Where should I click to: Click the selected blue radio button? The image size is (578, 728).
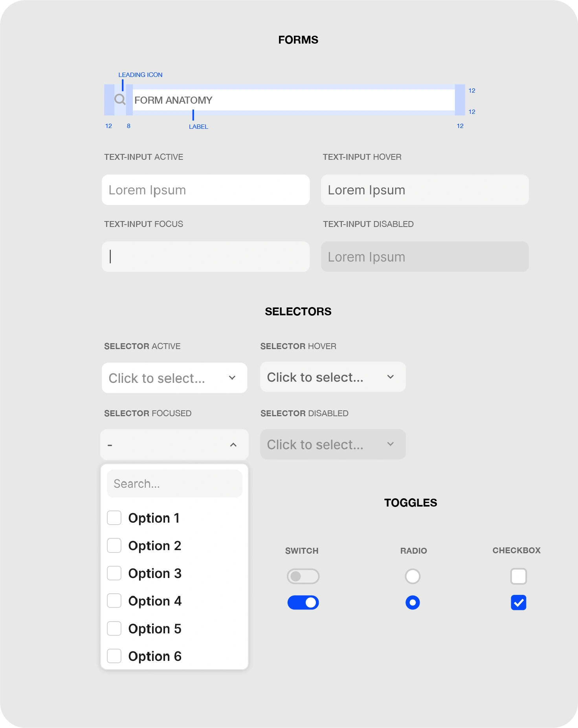[413, 602]
